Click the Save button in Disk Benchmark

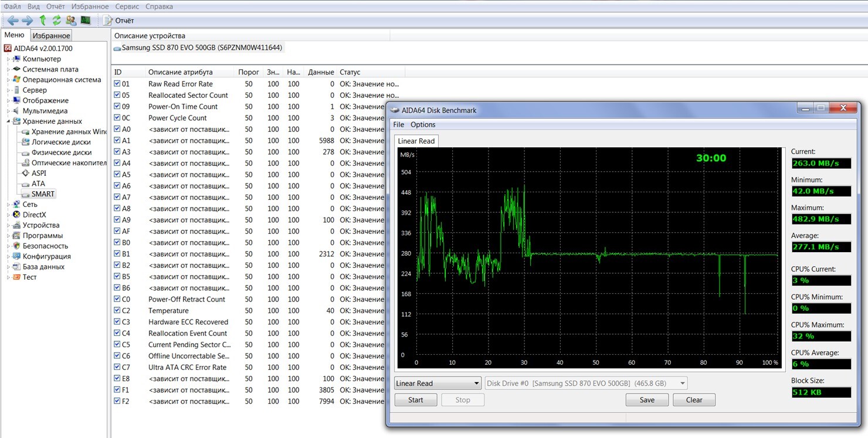click(x=647, y=400)
